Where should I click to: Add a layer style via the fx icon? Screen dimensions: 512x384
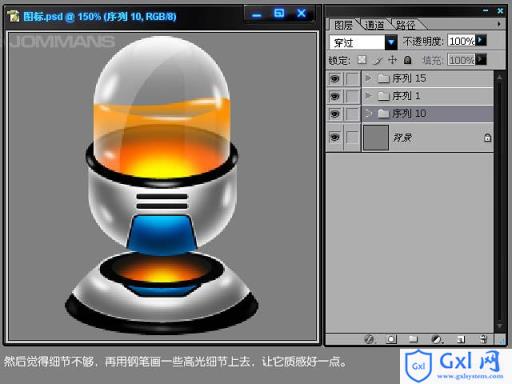tap(369, 339)
